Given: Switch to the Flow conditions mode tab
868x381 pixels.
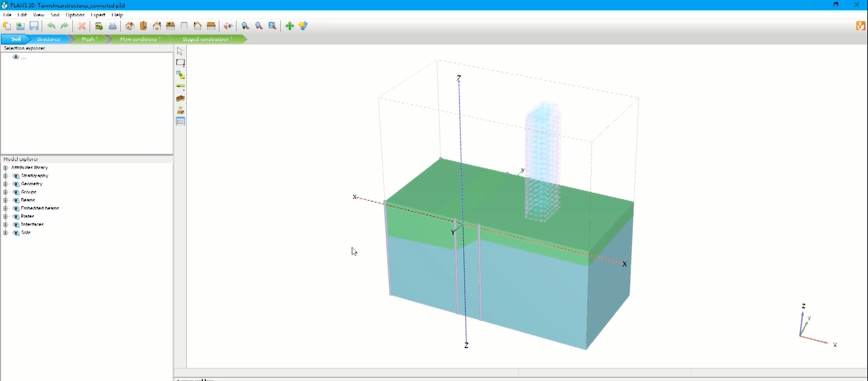Looking at the screenshot, I should point(140,39).
